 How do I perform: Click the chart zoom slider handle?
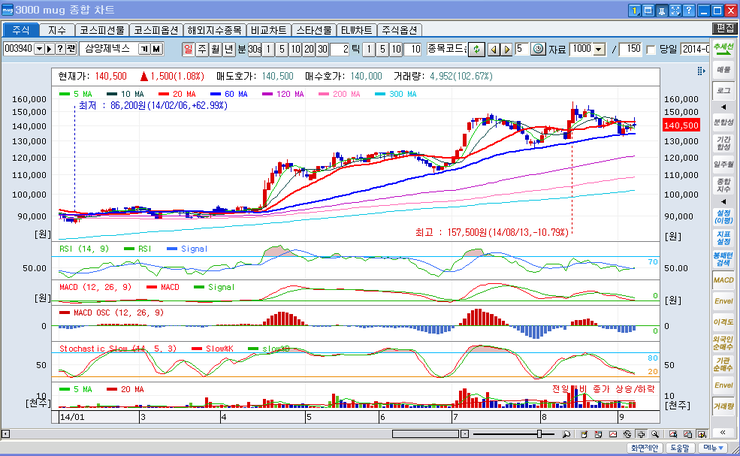[539, 434]
